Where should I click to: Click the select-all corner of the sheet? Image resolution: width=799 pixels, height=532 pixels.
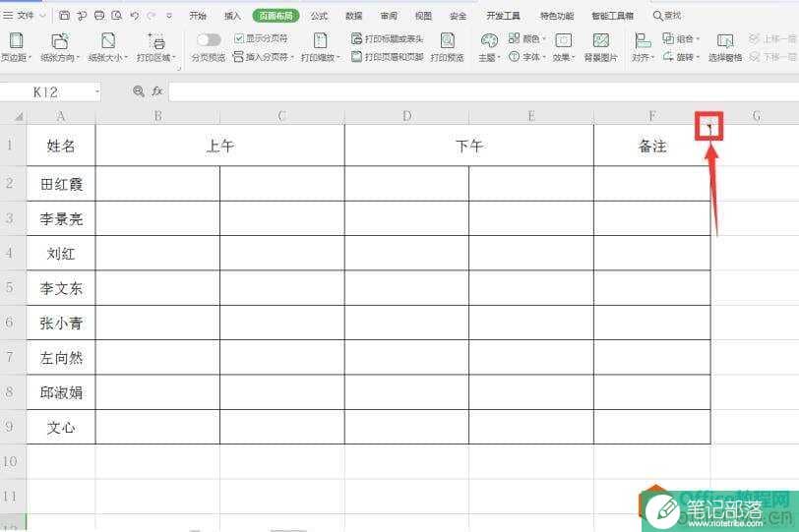pos(19,117)
